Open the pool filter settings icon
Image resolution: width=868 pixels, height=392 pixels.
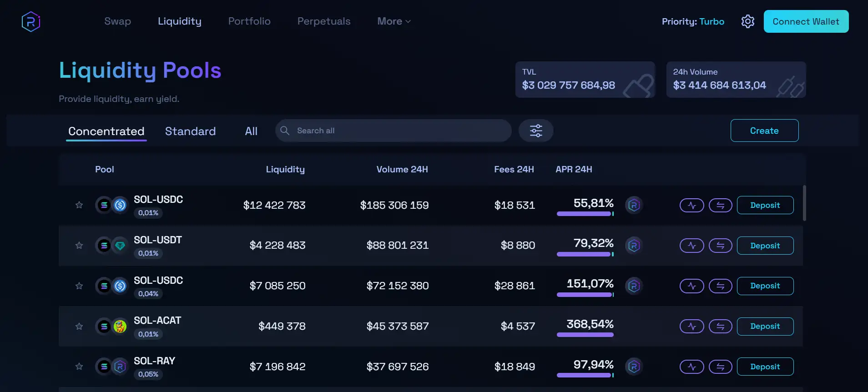coord(536,131)
